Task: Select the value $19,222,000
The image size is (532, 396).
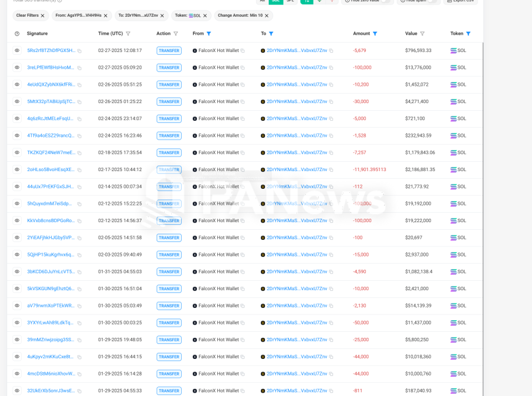Action: [x=418, y=220]
